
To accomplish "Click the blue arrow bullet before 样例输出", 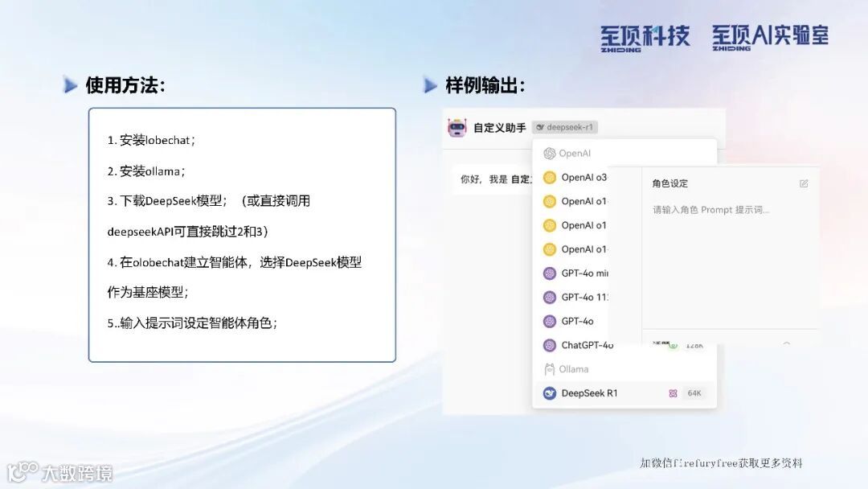I will (430, 85).
